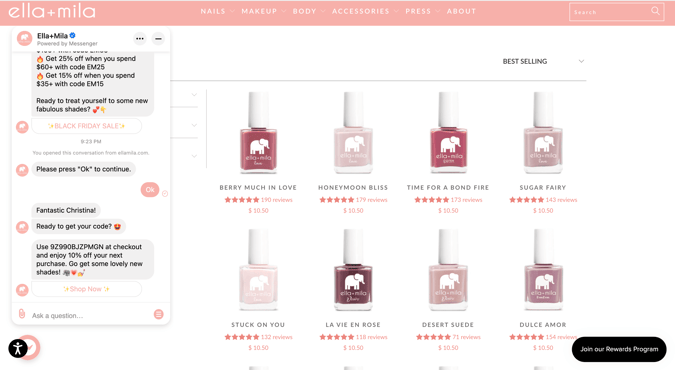Click the DESERT SUEDE title link
This screenshot has height=370, width=675.
coord(448,325)
